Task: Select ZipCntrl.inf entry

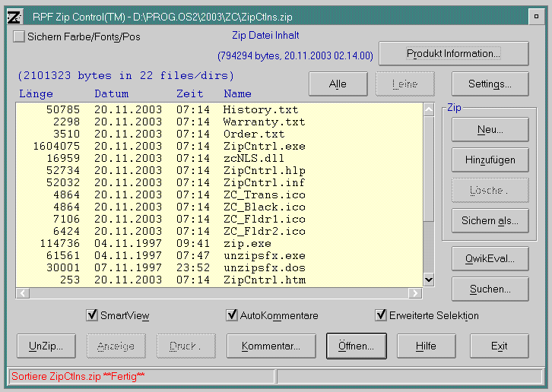Action: point(219,182)
